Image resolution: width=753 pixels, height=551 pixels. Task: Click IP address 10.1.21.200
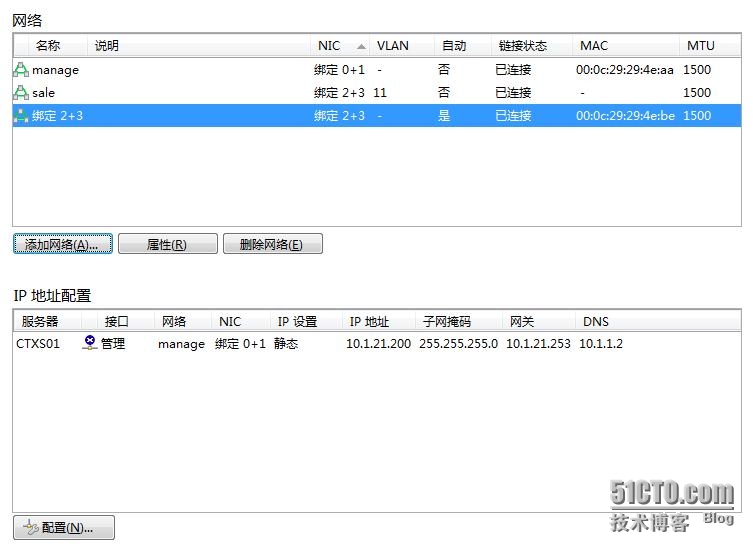pyautogui.click(x=378, y=343)
